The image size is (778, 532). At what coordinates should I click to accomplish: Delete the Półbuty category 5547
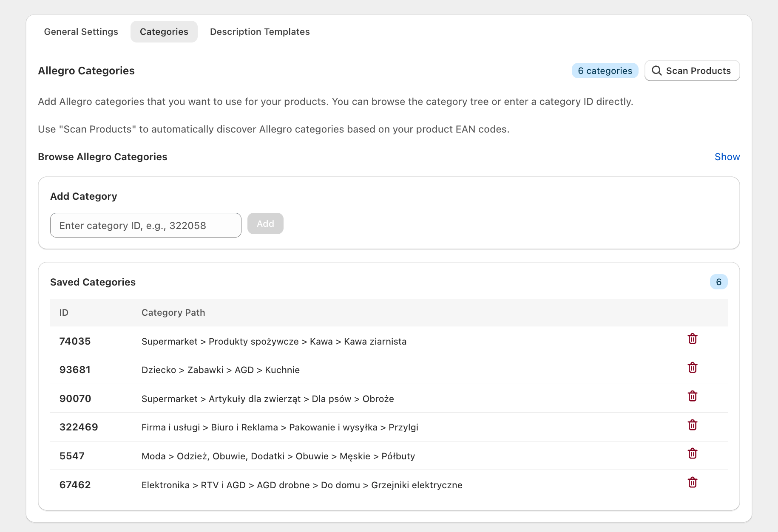(x=692, y=453)
